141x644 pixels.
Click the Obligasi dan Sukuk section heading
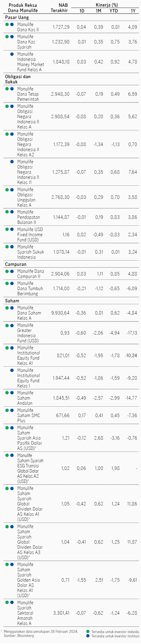point(18,79)
